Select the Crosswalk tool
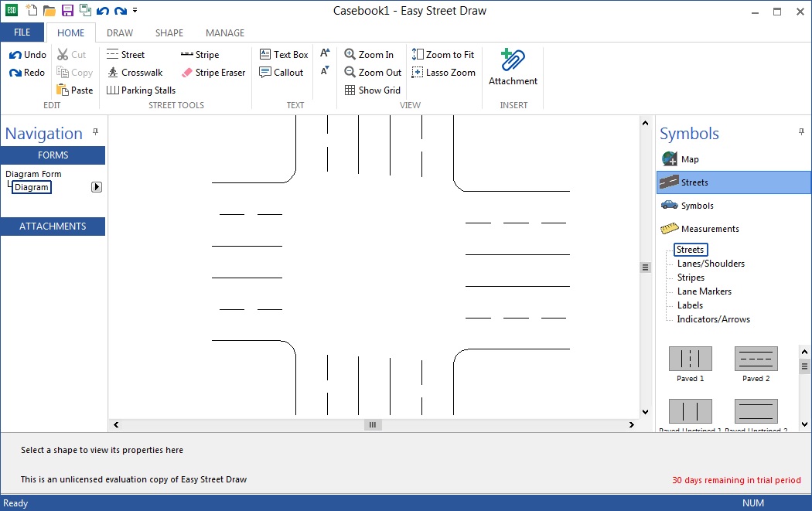This screenshot has height=511, width=812. (x=136, y=72)
